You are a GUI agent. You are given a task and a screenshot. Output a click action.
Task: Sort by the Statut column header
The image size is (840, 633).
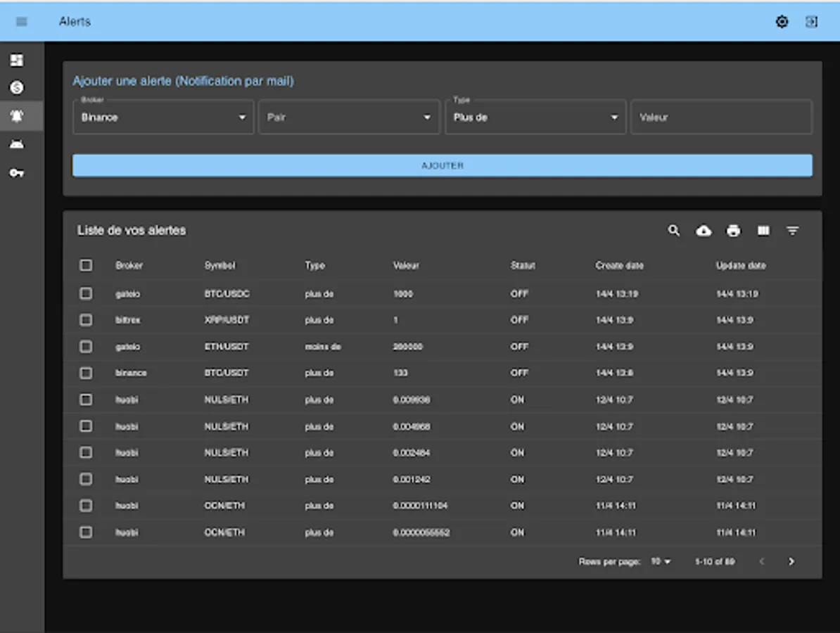tap(523, 266)
